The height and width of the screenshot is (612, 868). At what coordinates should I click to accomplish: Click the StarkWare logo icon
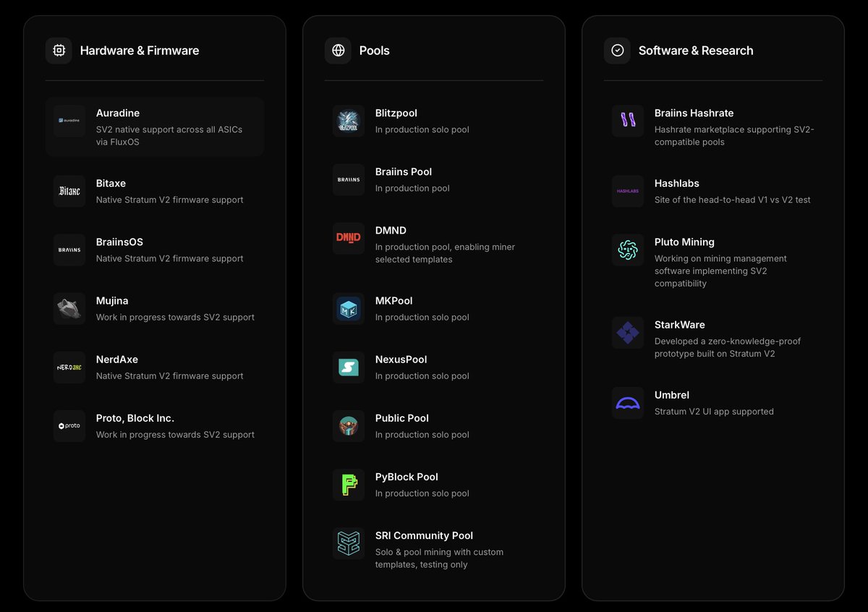coord(628,332)
